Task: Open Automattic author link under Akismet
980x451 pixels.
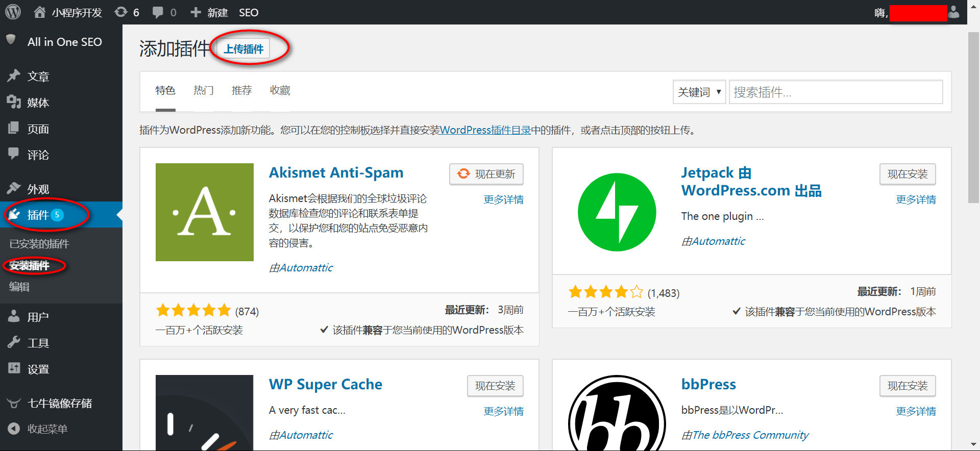Action: pyautogui.click(x=306, y=268)
